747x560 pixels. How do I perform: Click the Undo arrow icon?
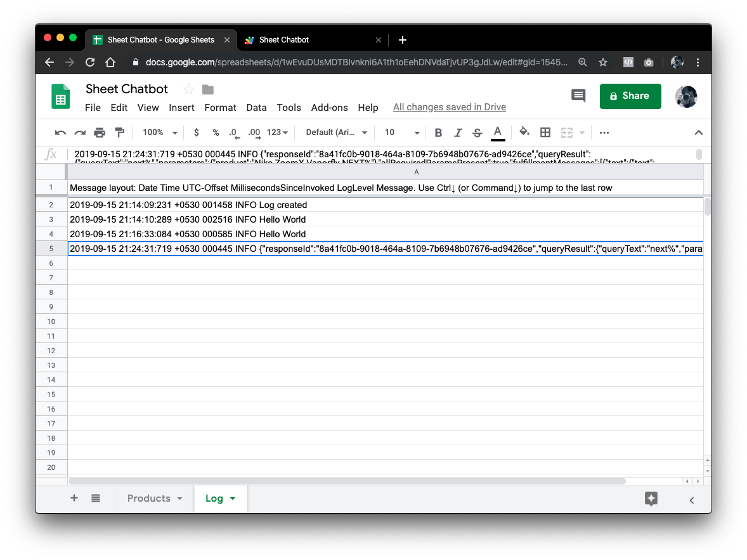pos(60,133)
